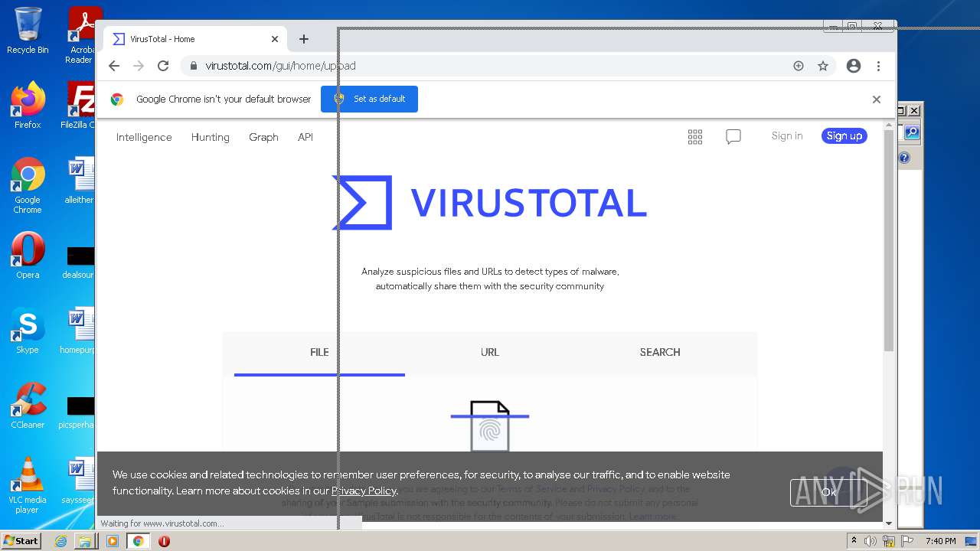Open the Firefox desktop shortcut
This screenshot has height=551, width=980.
tap(28, 105)
